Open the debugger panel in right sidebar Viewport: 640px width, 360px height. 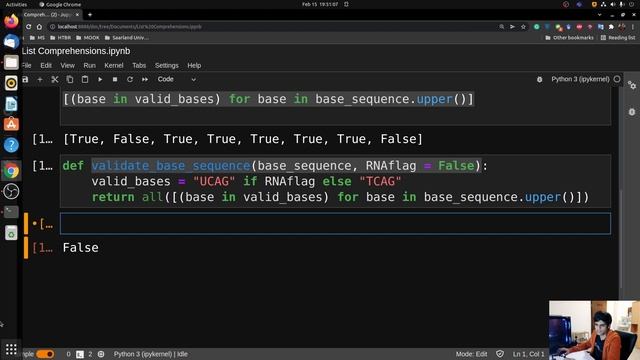pyautogui.click(x=632, y=112)
